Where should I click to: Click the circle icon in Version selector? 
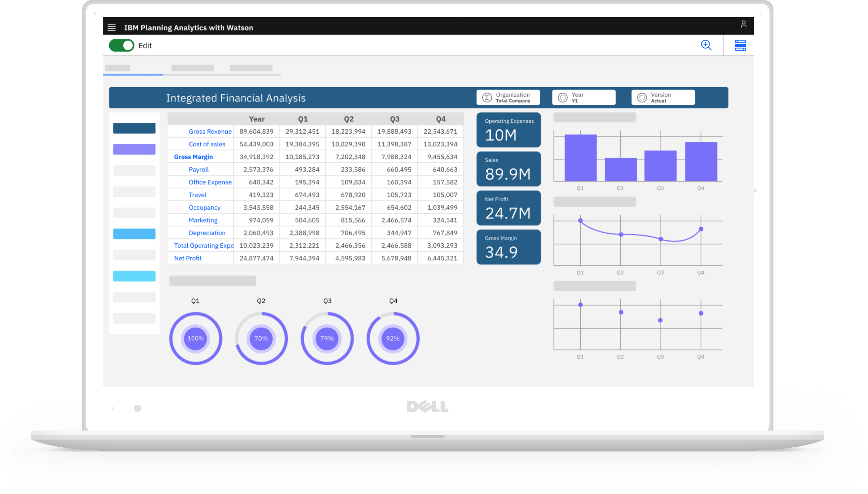tap(642, 98)
